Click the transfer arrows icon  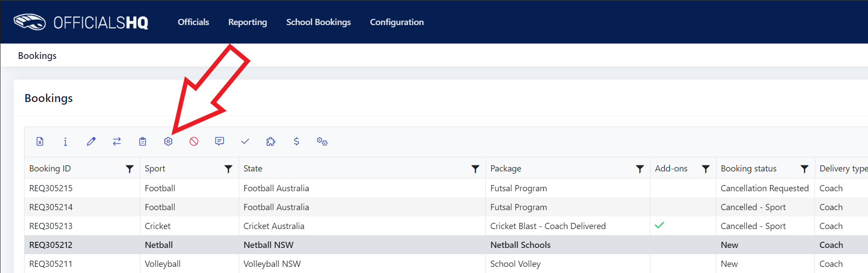[x=117, y=142]
